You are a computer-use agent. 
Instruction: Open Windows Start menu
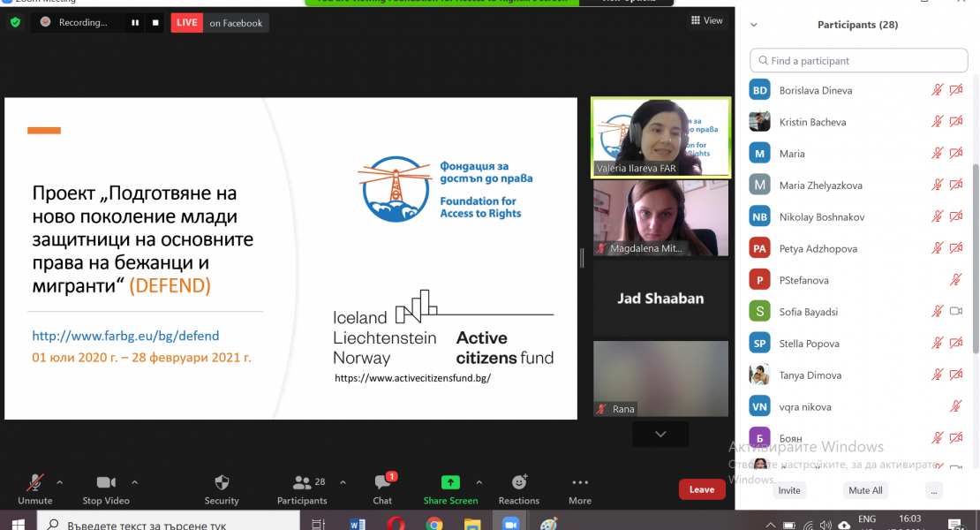[18, 524]
